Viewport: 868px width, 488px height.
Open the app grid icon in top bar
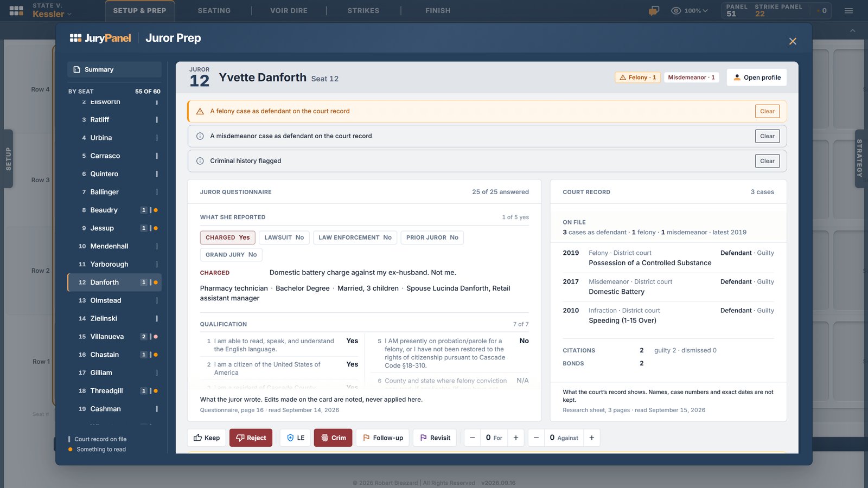(16, 10)
